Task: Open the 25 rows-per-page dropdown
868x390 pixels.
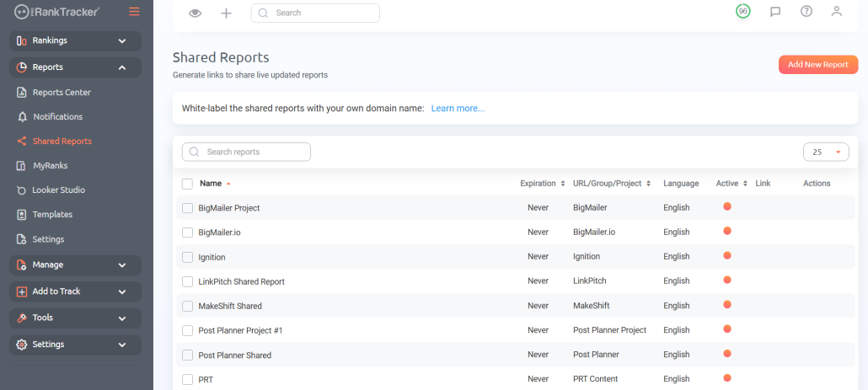Action: click(x=826, y=152)
